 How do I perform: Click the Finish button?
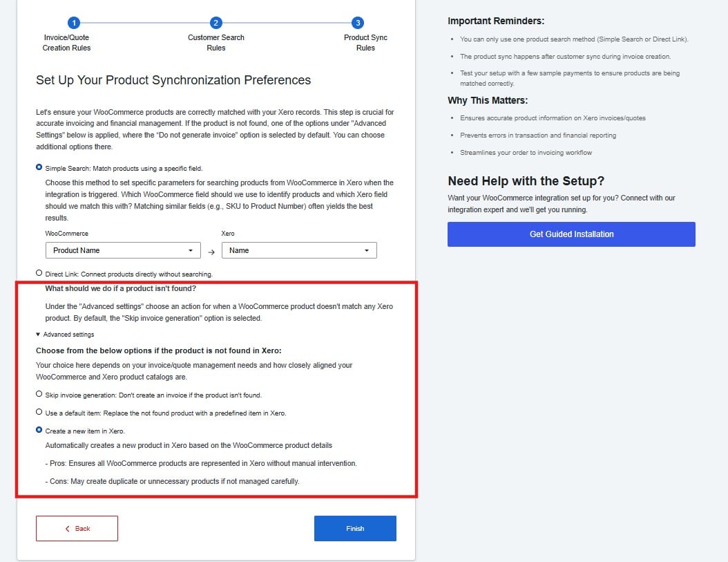[x=355, y=529]
